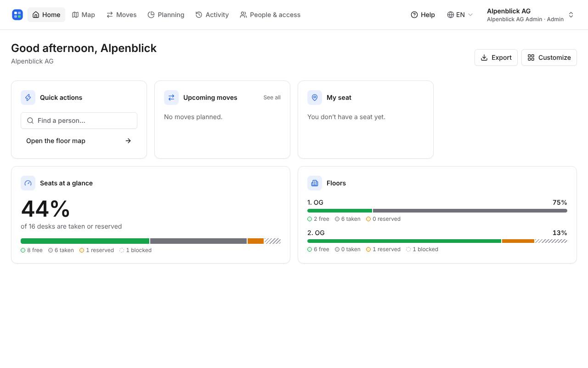
Task: Click the green free segment of seats bar
Action: pyautogui.click(x=85, y=241)
